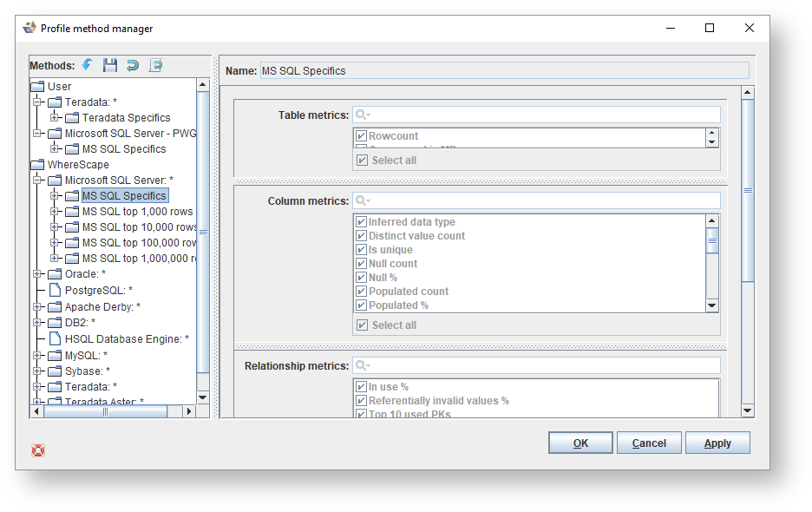Click the OK button
Screen dimensions: 812x512
580,443
